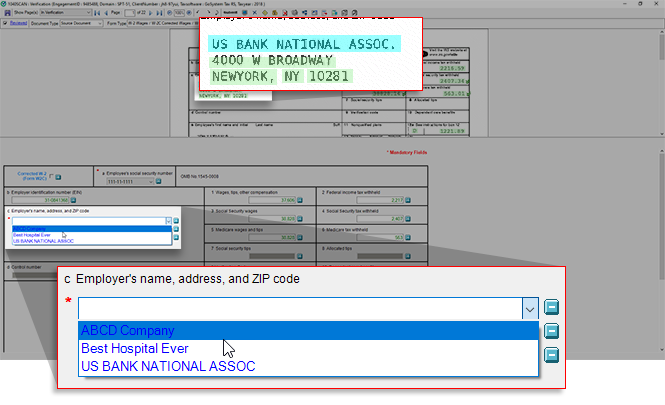Viewport: 665px width, 405px height.
Task: Click the enlarged employer name dropdown arrow
Action: [530, 309]
